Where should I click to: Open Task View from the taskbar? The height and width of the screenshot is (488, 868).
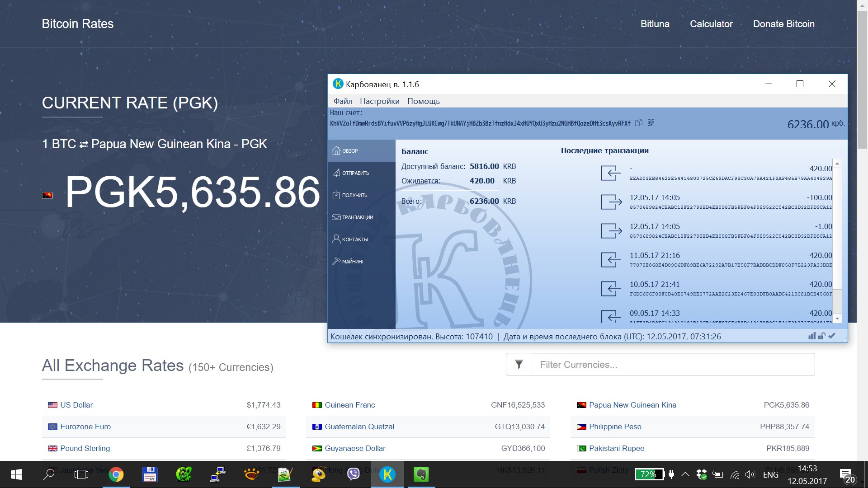coord(81,474)
